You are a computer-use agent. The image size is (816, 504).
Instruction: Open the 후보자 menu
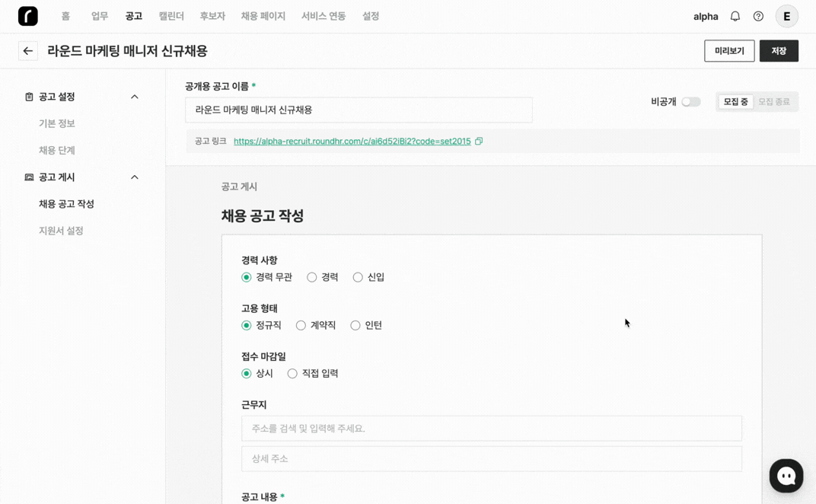pyautogui.click(x=212, y=16)
